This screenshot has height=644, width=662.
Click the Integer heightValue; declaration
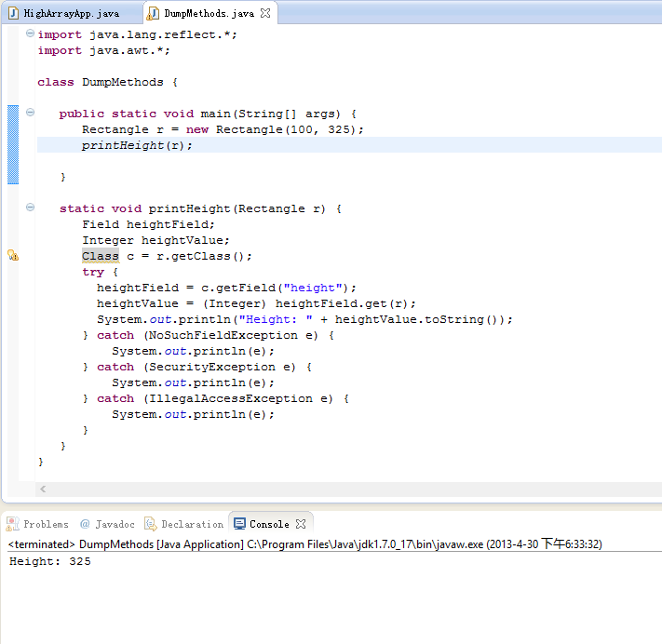(x=155, y=240)
